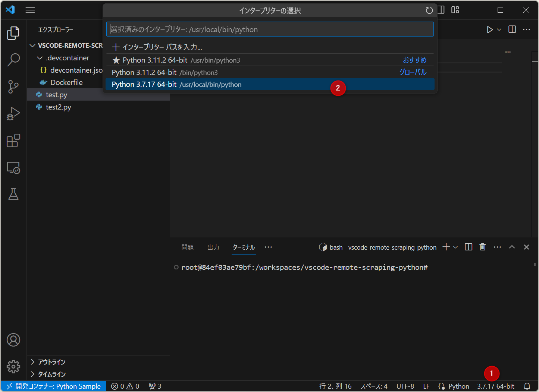Open the devcontainer.json file

pyautogui.click(x=71, y=70)
